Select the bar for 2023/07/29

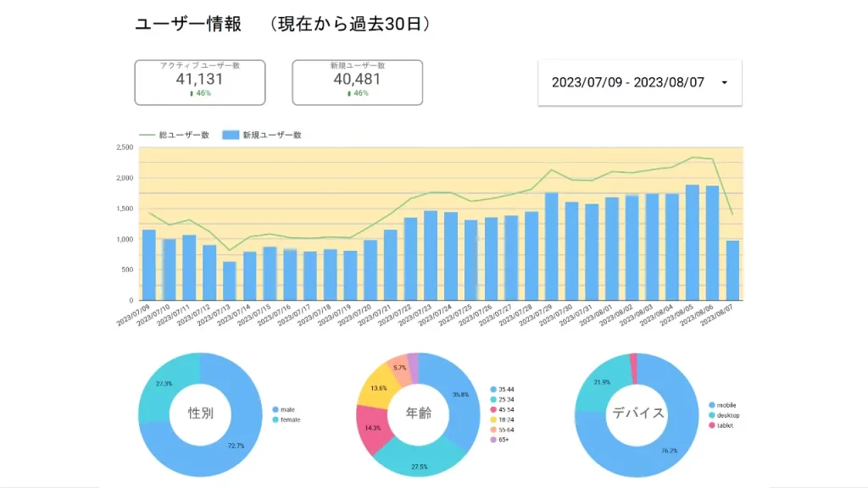(551, 247)
